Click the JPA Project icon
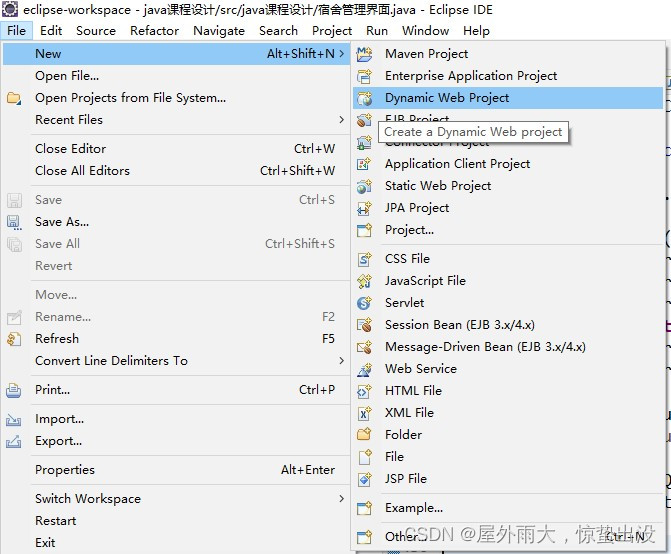Image resolution: width=671 pixels, height=554 pixels. tap(364, 208)
